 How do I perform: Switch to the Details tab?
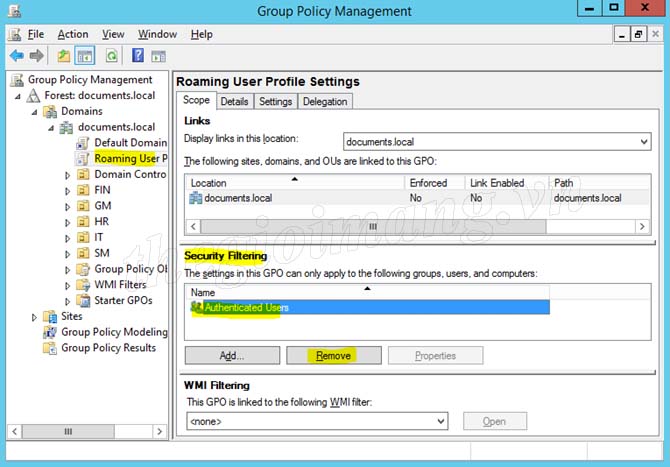[235, 102]
